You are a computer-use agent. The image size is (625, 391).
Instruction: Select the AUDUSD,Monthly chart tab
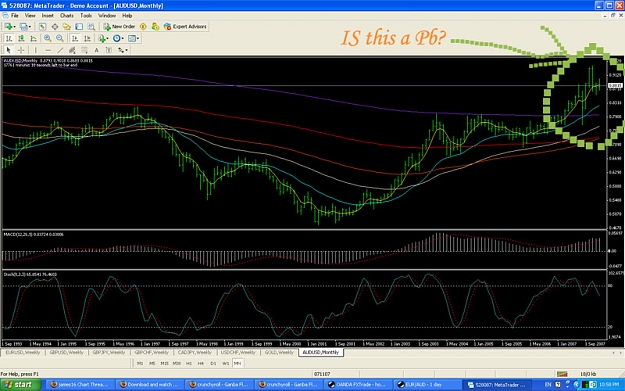(x=321, y=352)
